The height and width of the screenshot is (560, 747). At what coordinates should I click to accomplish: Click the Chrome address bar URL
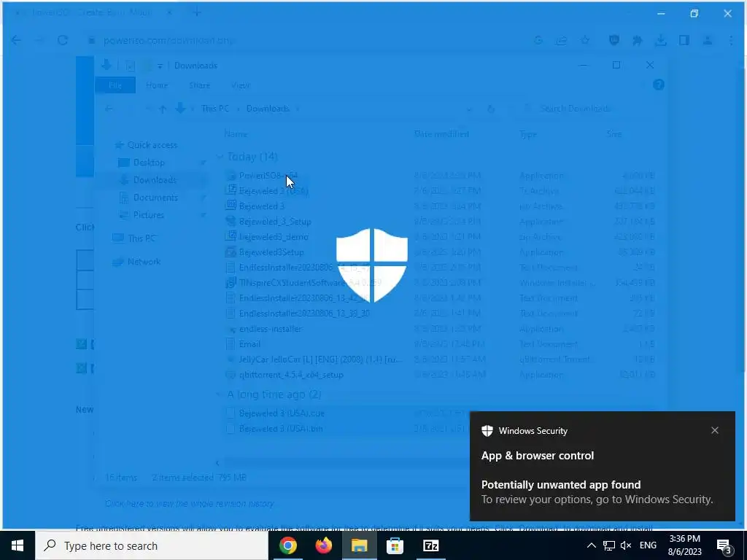168,41
